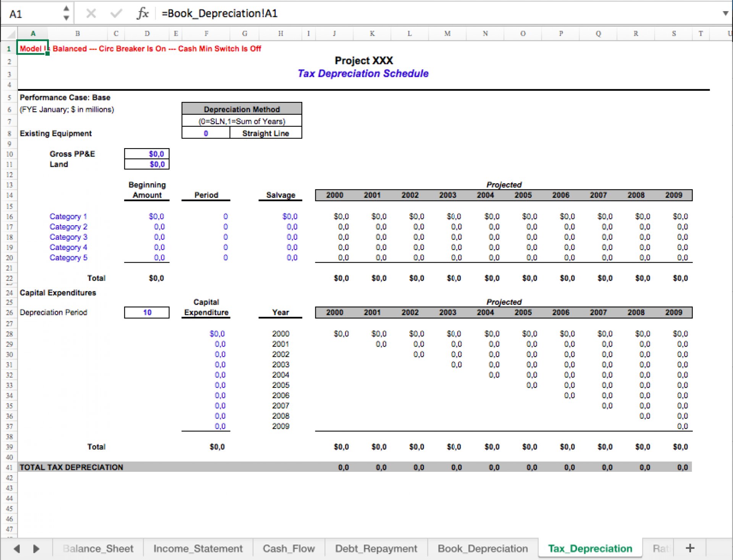Image resolution: width=733 pixels, height=560 pixels.
Task: Click the 2004 header in the upper Projected table
Action: tap(485, 195)
